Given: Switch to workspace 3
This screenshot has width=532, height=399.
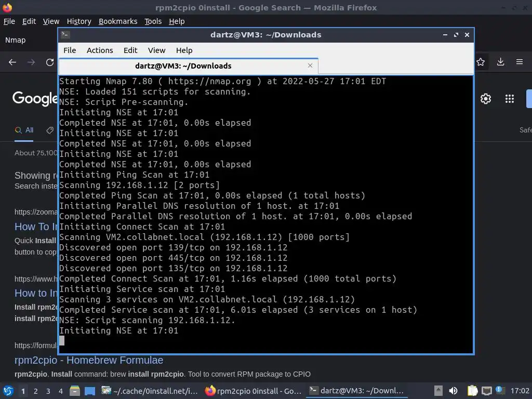Looking at the screenshot, I should click(x=48, y=391).
